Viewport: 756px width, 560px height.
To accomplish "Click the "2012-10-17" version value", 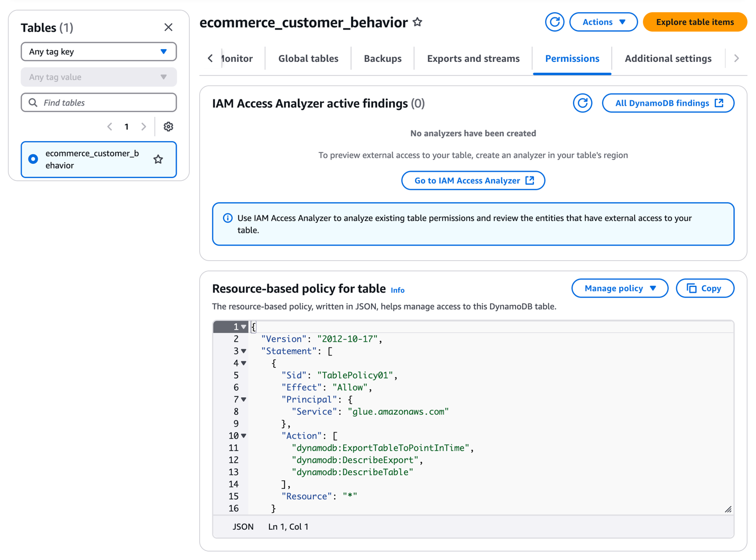I will [x=347, y=339].
